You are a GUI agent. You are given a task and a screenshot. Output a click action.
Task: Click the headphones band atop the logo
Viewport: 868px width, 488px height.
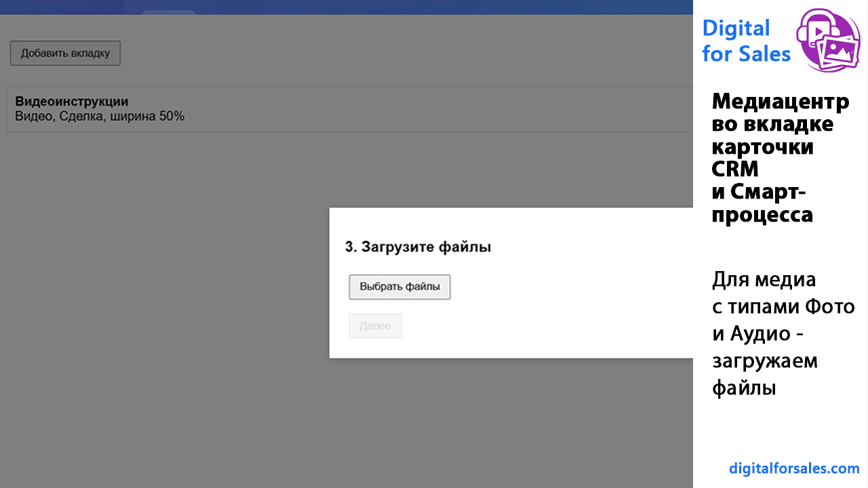(x=817, y=15)
